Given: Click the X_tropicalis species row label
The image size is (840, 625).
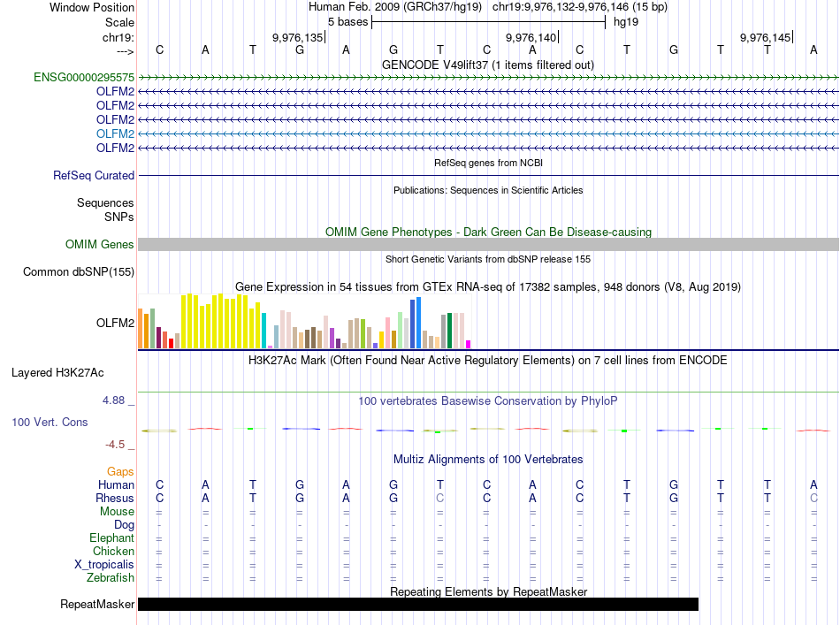Looking at the screenshot, I should click(x=104, y=565).
